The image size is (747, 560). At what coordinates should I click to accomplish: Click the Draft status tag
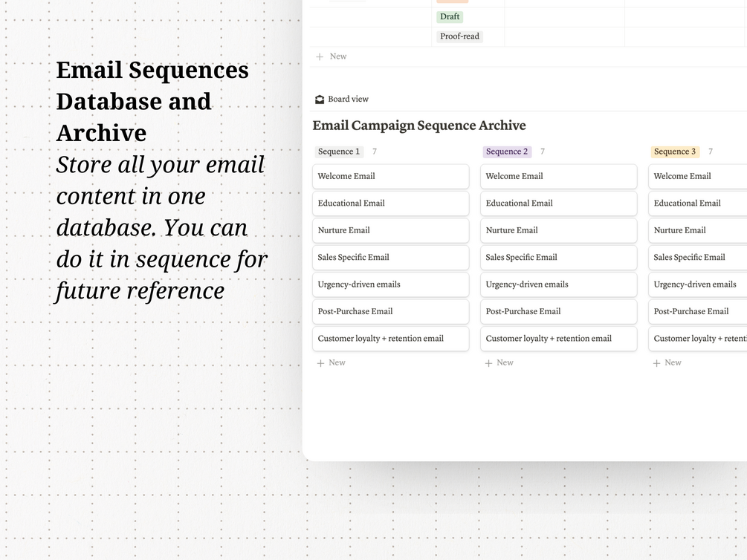tap(450, 16)
